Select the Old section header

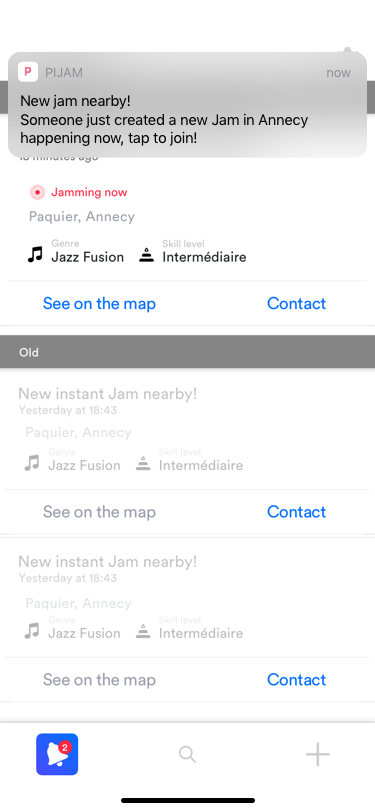[x=188, y=352]
